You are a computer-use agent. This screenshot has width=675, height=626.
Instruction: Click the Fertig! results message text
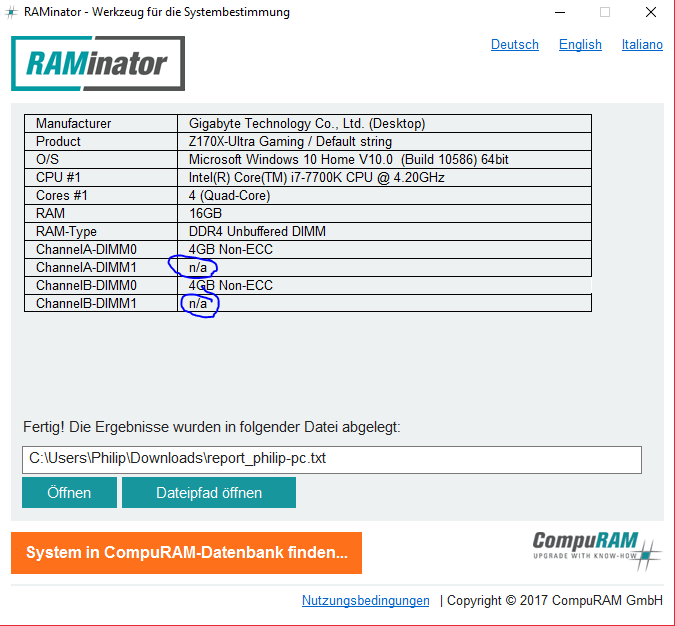(x=211, y=427)
